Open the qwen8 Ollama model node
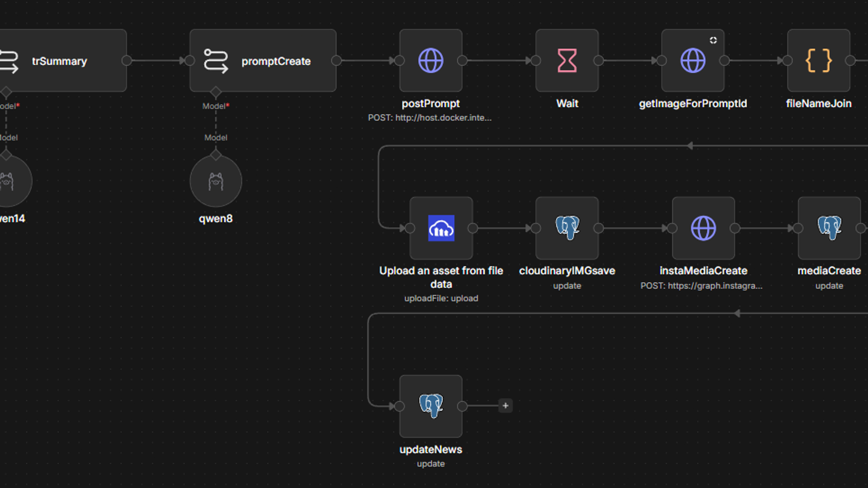The width and height of the screenshot is (868, 488). coord(216,181)
